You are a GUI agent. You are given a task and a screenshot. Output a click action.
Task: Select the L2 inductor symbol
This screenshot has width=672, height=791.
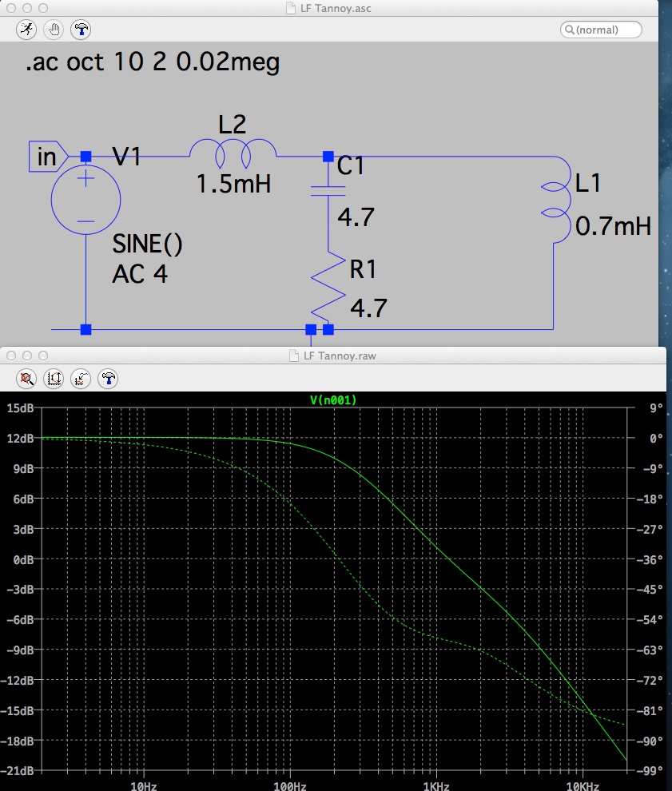tap(233, 153)
